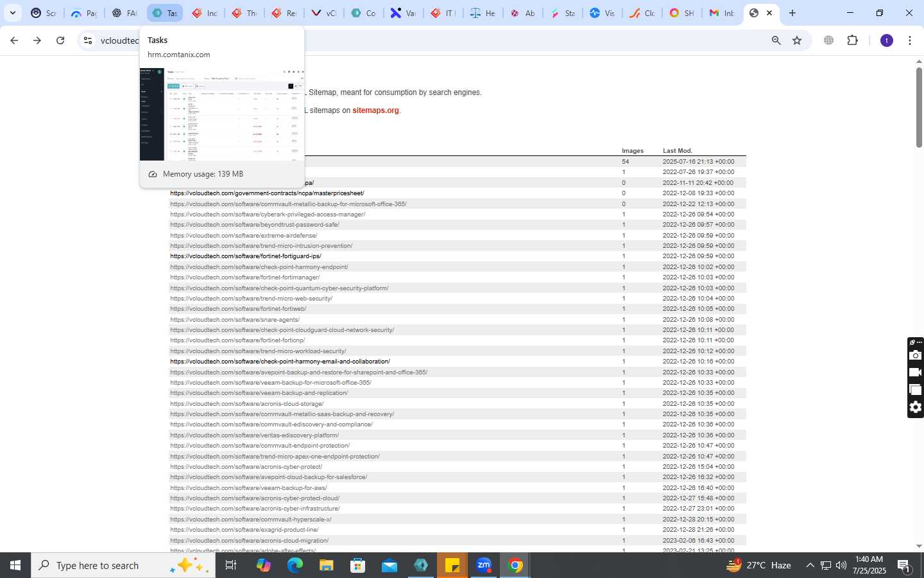The height and width of the screenshot is (578, 924).
Task: Open the zoom magnifier in address bar
Action: (776, 40)
